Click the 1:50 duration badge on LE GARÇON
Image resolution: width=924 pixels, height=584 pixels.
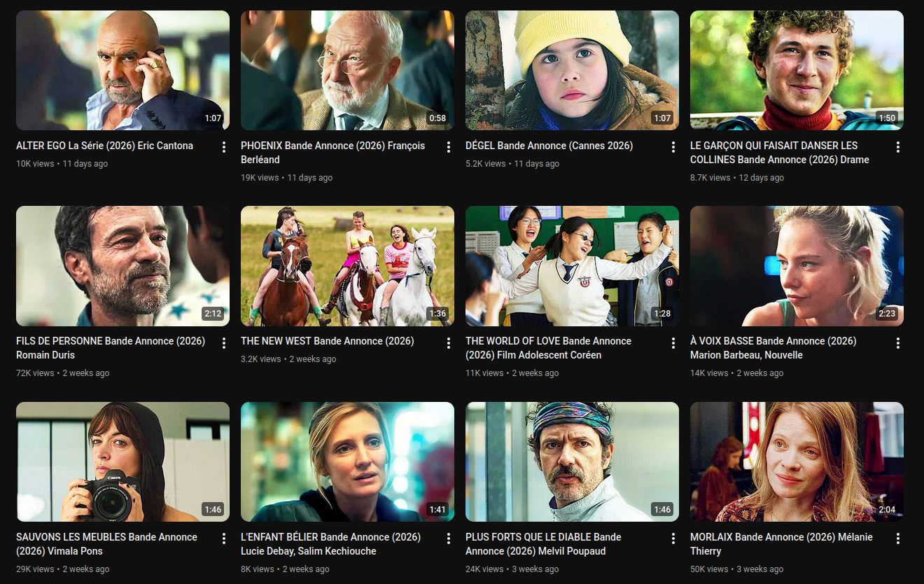click(887, 118)
